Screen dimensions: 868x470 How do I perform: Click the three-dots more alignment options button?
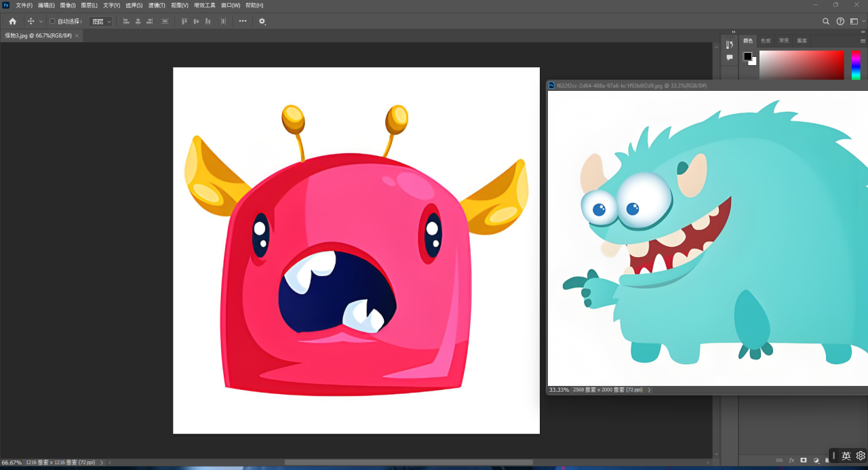point(243,21)
